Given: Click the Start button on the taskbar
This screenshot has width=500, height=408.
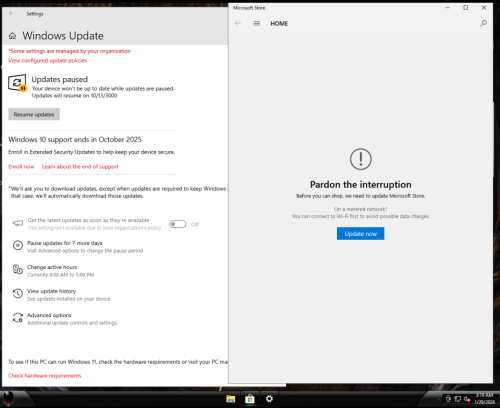Looking at the screenshot, I should point(9,398).
